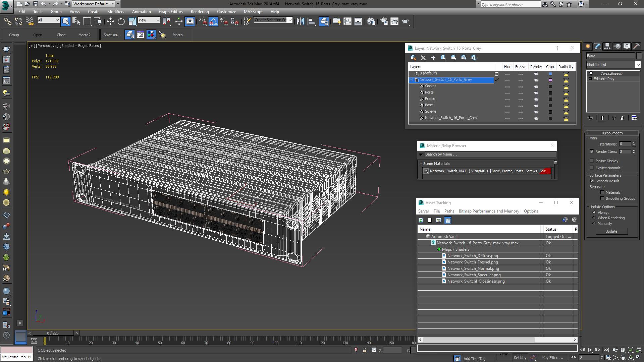Toggle the Angle Snap tool
The width and height of the screenshot is (644, 362).
click(x=213, y=21)
